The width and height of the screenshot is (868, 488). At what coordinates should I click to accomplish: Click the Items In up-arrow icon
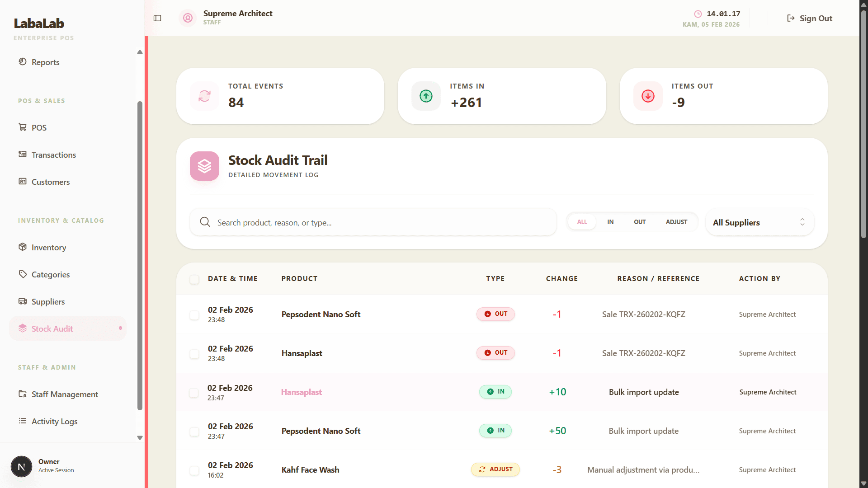(426, 96)
